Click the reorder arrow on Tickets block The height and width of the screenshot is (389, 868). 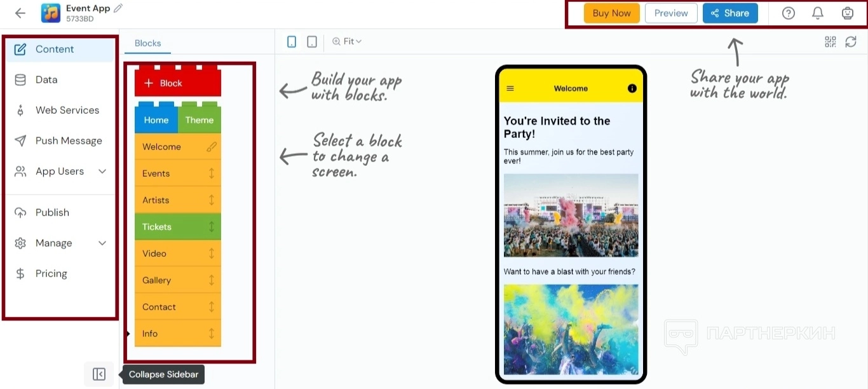(x=212, y=227)
